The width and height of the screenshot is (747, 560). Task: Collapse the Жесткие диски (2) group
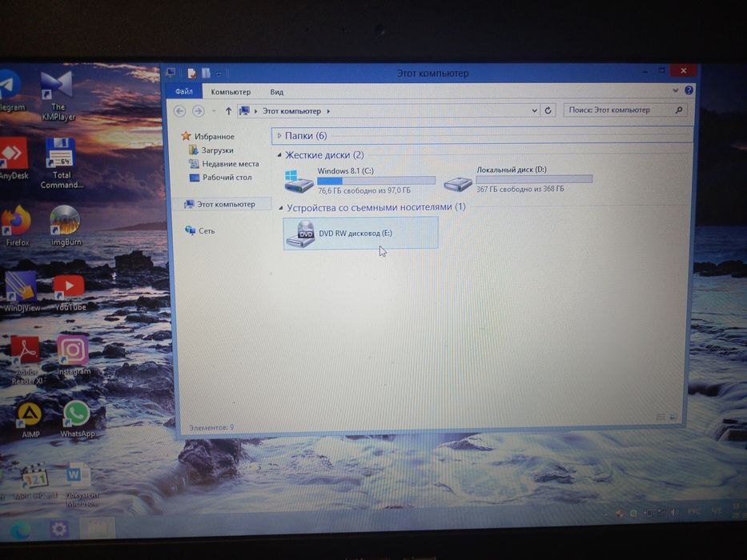click(x=279, y=154)
